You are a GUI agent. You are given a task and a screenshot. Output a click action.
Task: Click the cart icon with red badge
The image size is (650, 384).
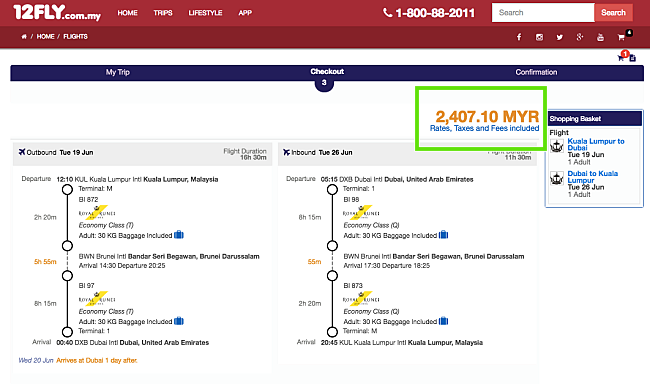coord(622,56)
